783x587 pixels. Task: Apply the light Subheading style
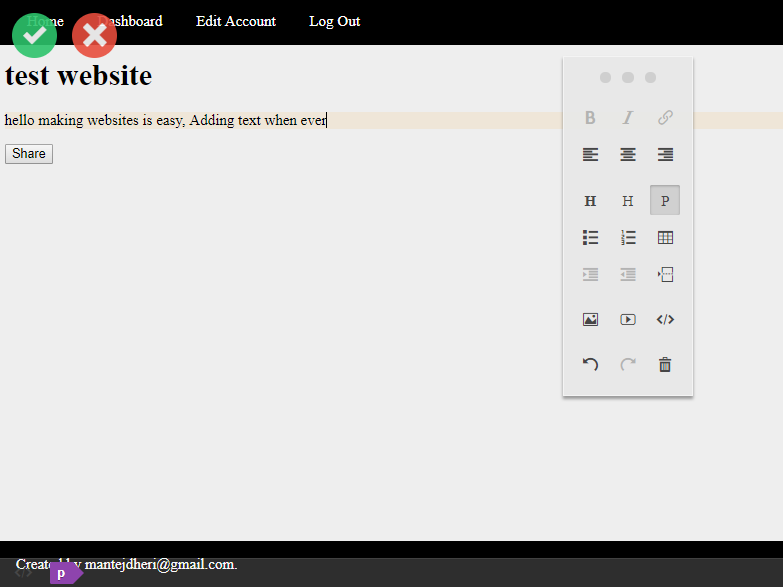point(628,201)
